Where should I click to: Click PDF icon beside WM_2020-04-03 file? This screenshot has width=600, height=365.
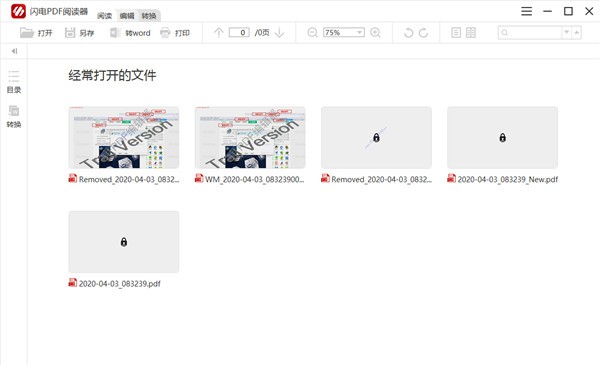[199, 178]
